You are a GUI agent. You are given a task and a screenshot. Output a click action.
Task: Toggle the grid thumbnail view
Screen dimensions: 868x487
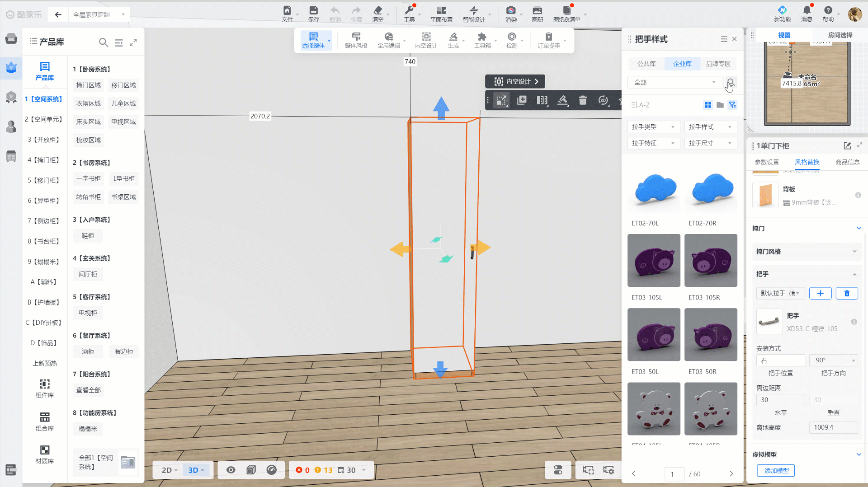tap(708, 105)
